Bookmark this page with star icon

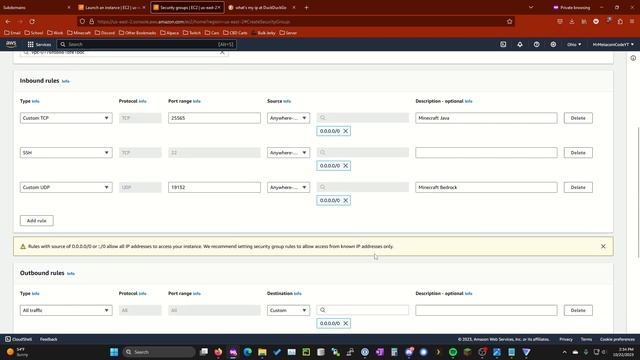coord(509,21)
